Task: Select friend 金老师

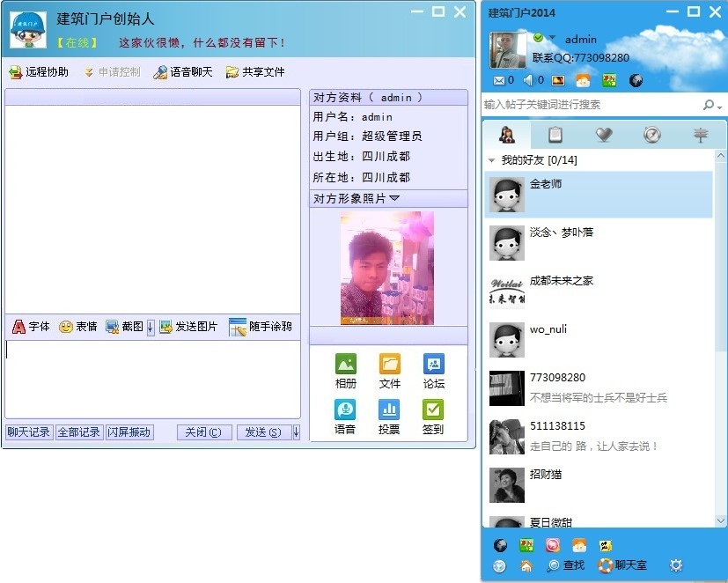Action: (x=598, y=195)
